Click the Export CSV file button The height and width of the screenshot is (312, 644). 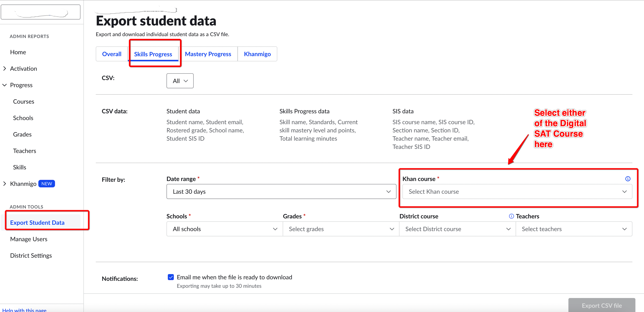point(601,305)
